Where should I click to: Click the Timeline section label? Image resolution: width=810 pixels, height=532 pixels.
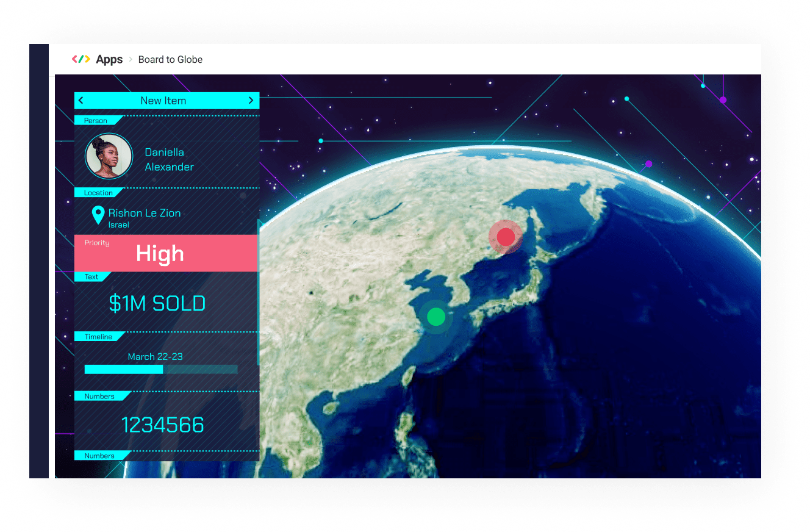98,337
